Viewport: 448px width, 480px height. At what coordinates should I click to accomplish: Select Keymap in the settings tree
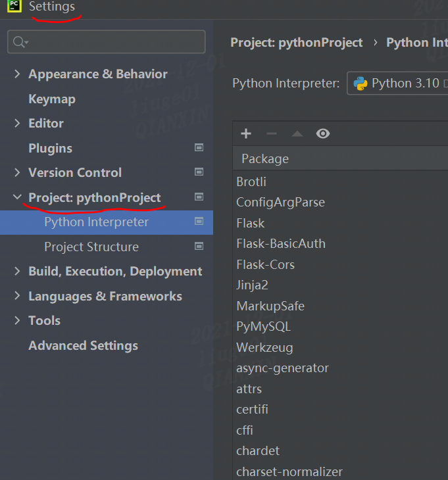pyautogui.click(x=52, y=99)
